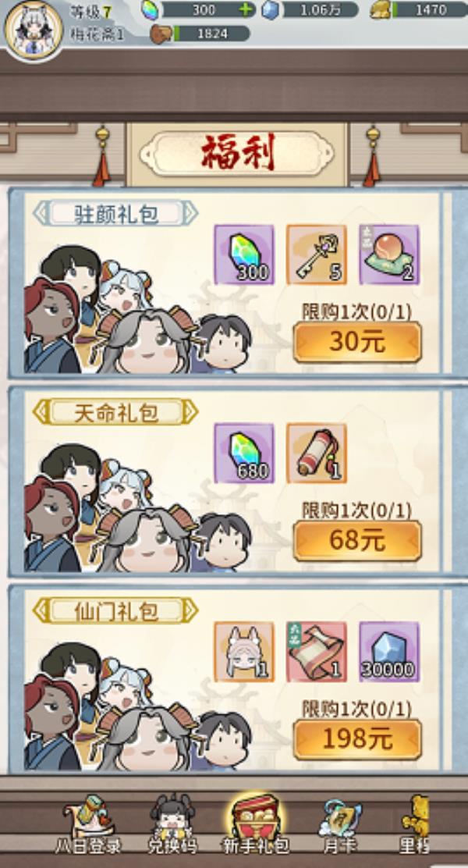
Task: Buy the 30元 pack
Action: click(357, 343)
